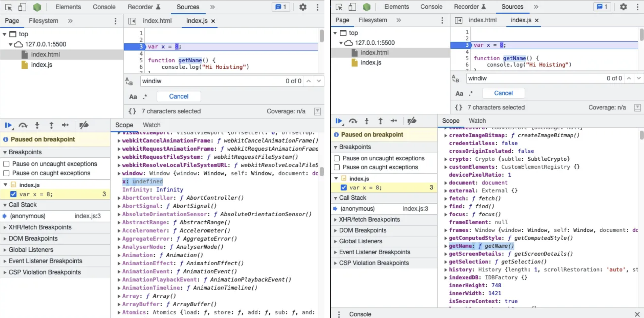
Task: Cancel the search in right editor
Action: click(x=503, y=93)
